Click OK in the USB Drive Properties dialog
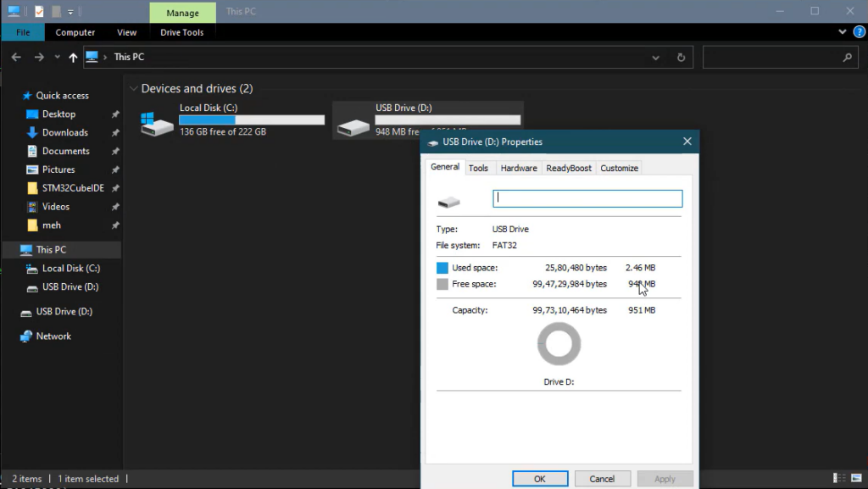This screenshot has height=489, width=868. tap(540, 478)
